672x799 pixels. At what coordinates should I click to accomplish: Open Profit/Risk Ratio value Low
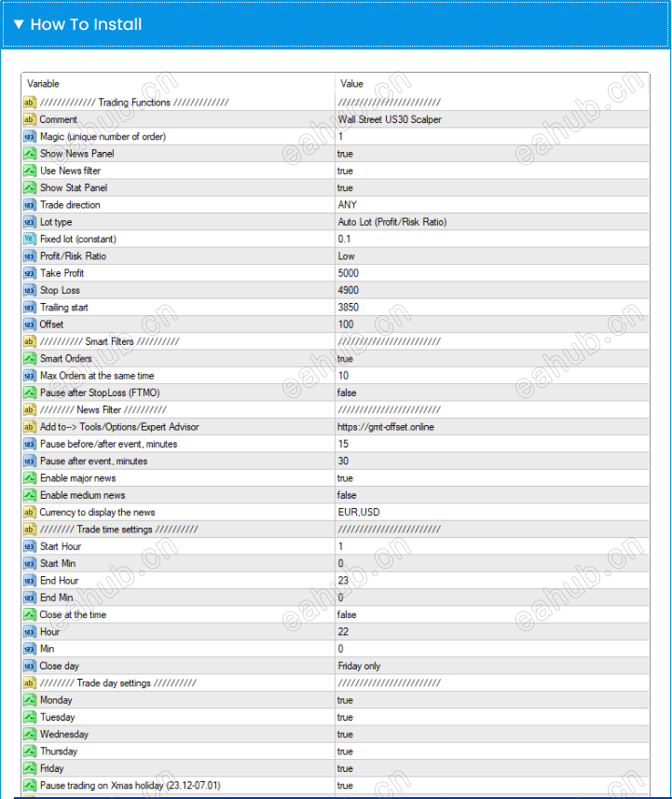(x=346, y=256)
